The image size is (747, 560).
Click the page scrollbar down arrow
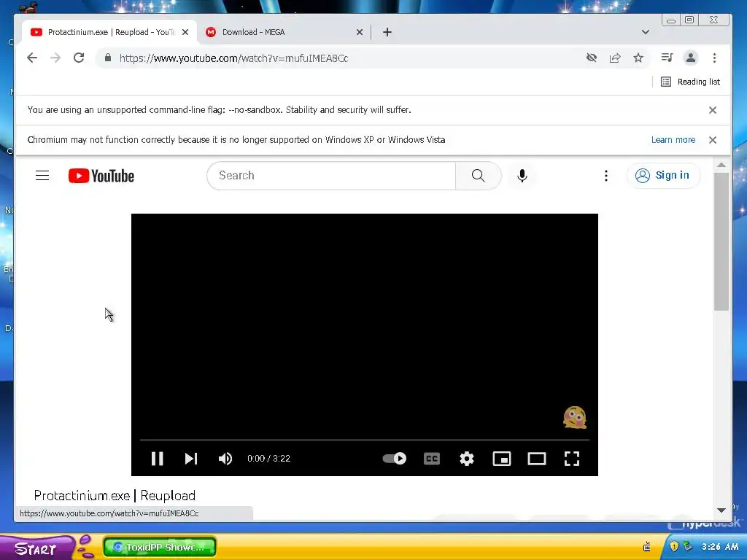click(x=721, y=510)
